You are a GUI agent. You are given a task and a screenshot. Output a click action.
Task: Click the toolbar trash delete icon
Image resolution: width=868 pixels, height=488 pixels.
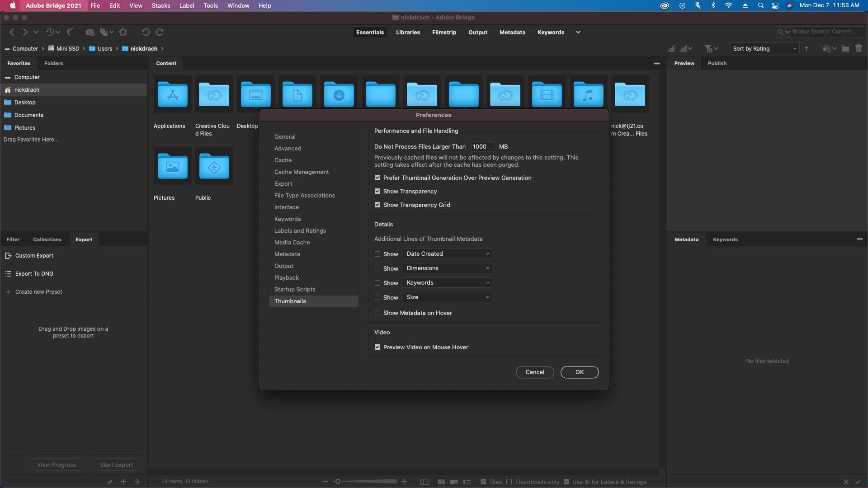859,48
